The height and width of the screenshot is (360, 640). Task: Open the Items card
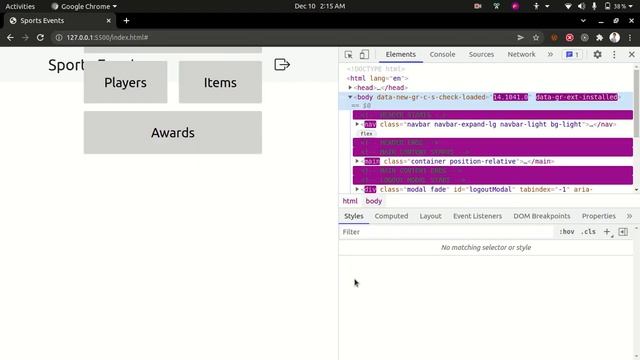[220, 82]
